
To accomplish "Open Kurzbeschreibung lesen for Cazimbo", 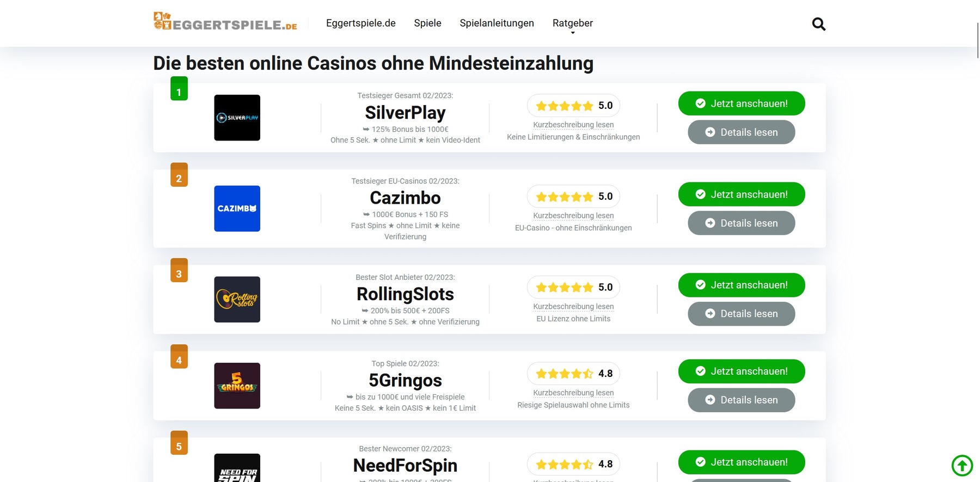I will [573, 216].
